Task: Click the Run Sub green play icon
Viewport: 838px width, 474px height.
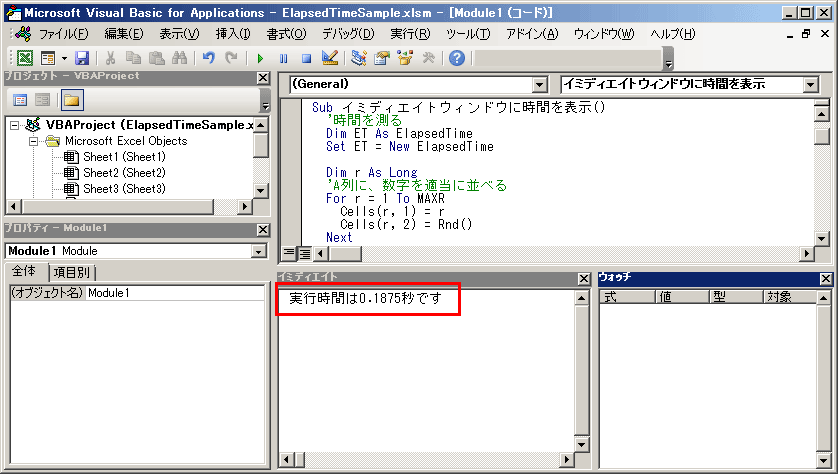Action: pyautogui.click(x=260, y=58)
